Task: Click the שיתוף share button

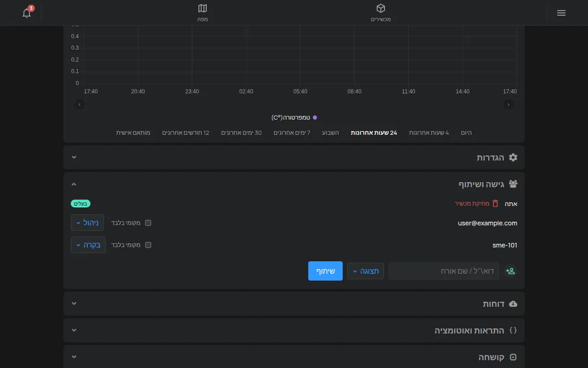Action: click(x=325, y=271)
